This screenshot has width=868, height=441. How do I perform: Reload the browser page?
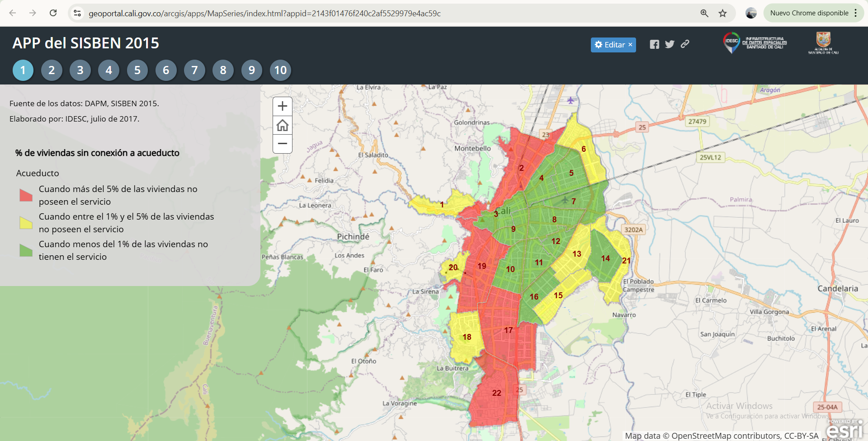pos(53,13)
